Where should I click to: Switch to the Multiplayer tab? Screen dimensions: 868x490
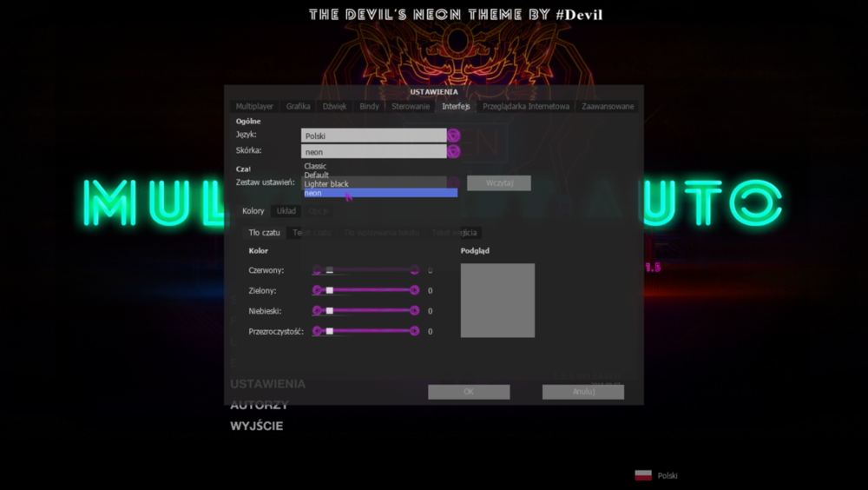[254, 106]
